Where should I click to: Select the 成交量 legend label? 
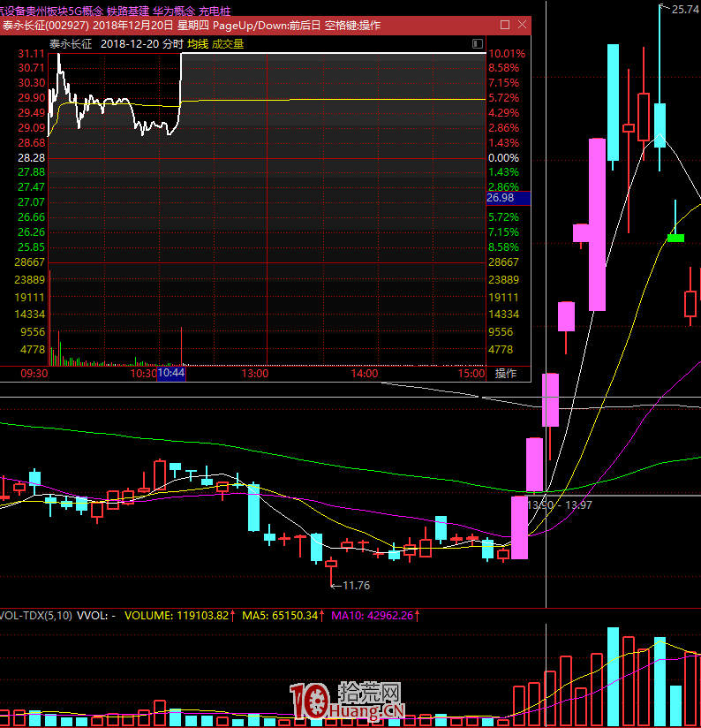coord(228,43)
